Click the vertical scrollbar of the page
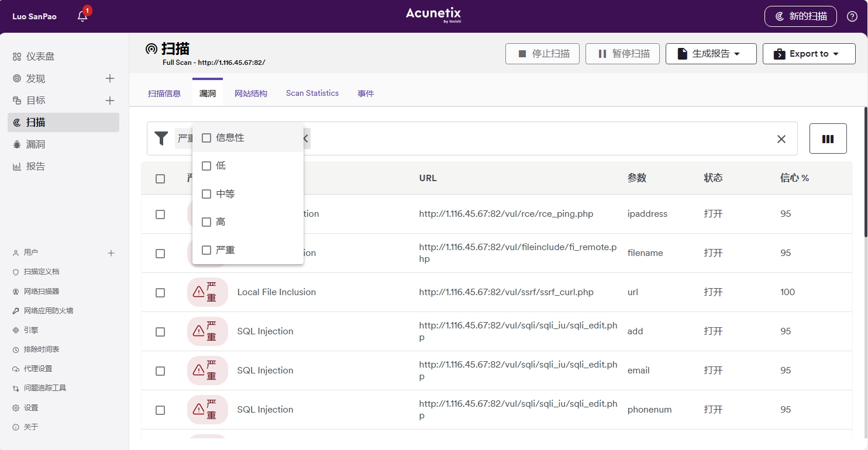 (x=866, y=172)
